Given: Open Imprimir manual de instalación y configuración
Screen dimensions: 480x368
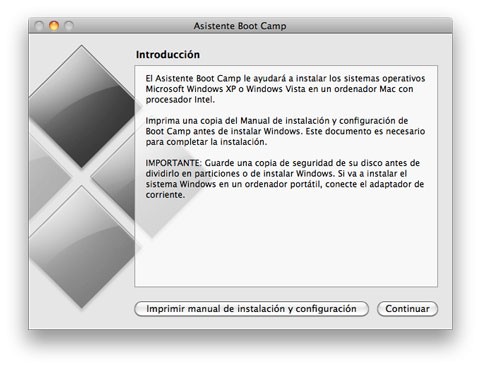Looking at the screenshot, I should pos(251,309).
